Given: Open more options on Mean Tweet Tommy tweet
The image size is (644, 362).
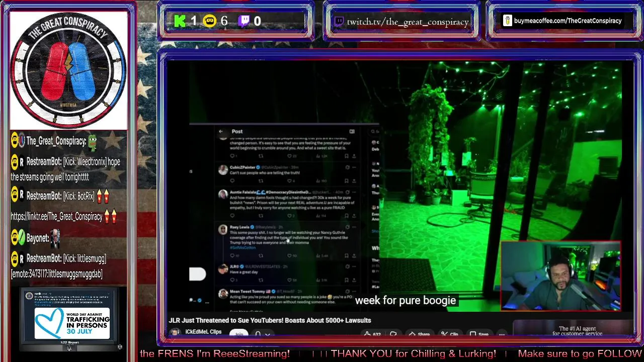Looking at the screenshot, I should [354, 292].
